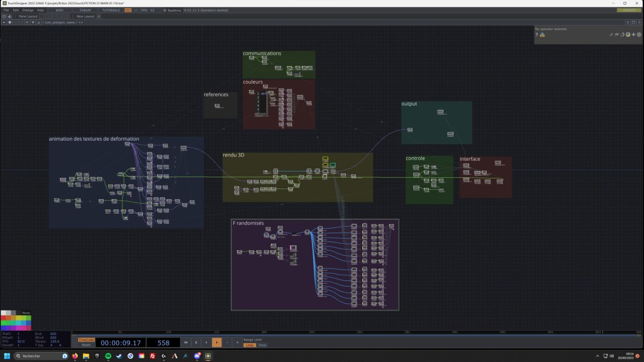Enable TimeCode display mode

pos(86,339)
